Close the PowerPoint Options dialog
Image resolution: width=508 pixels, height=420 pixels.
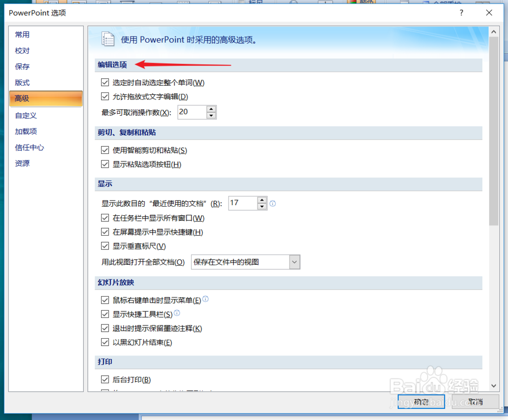pos(489,13)
